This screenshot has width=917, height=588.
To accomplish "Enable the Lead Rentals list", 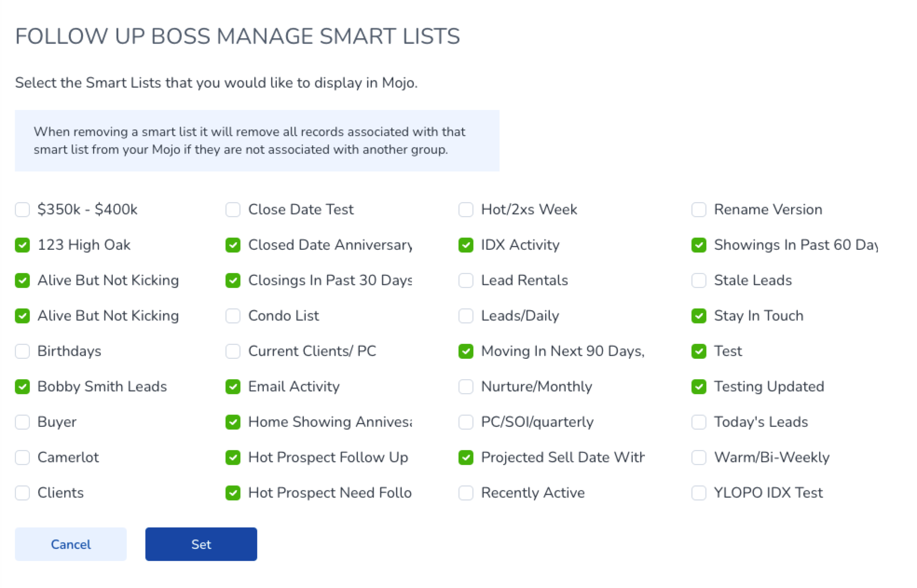I will (466, 280).
